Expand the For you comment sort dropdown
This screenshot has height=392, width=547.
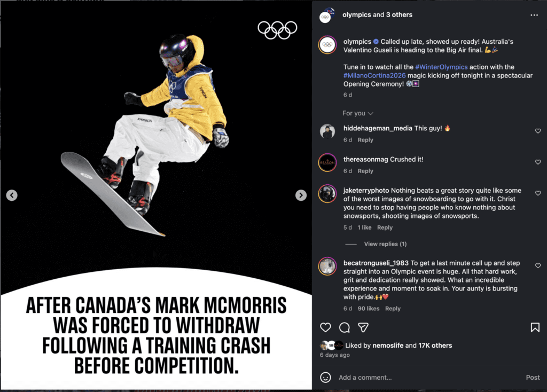coord(358,113)
